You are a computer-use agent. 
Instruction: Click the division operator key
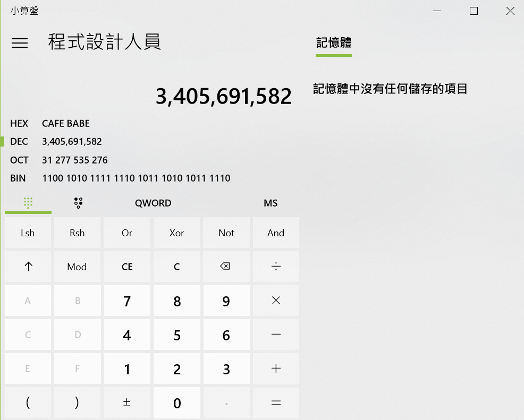275,267
